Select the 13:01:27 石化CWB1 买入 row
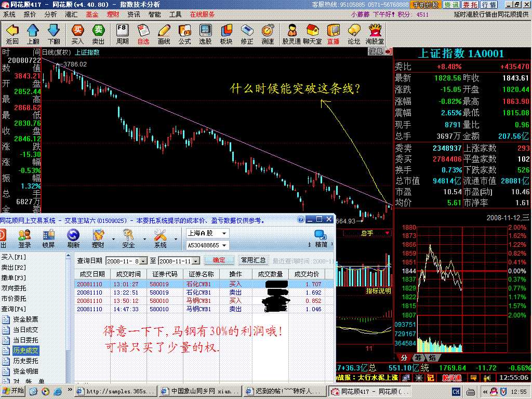532x399 pixels. point(204,284)
